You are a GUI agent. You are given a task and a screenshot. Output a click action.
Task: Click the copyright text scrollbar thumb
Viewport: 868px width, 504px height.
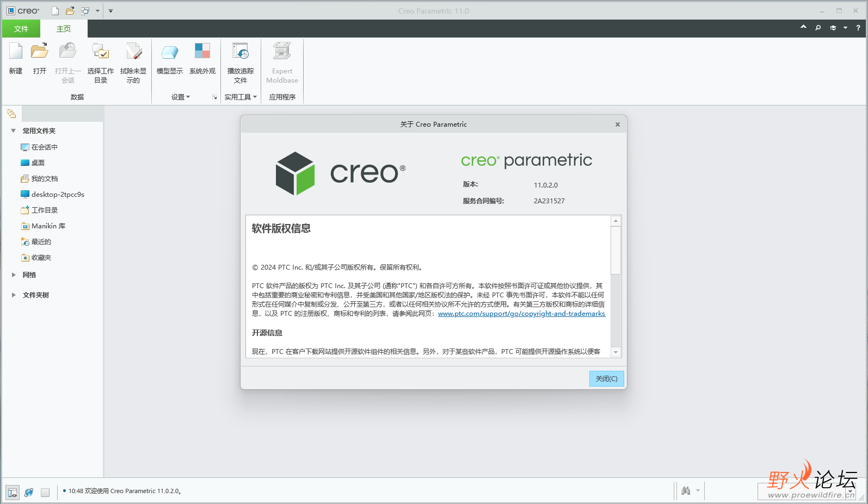click(x=615, y=250)
